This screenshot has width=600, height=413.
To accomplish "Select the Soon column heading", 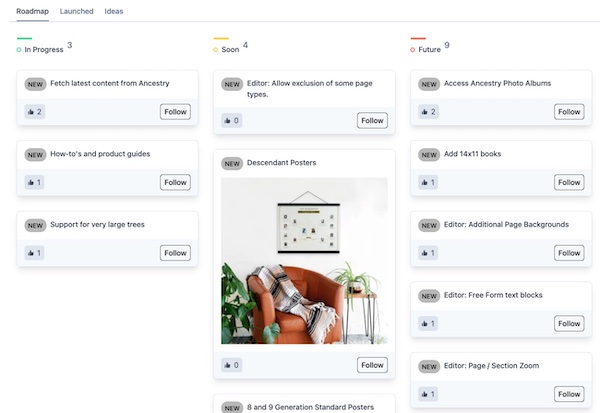I will 230,49.
